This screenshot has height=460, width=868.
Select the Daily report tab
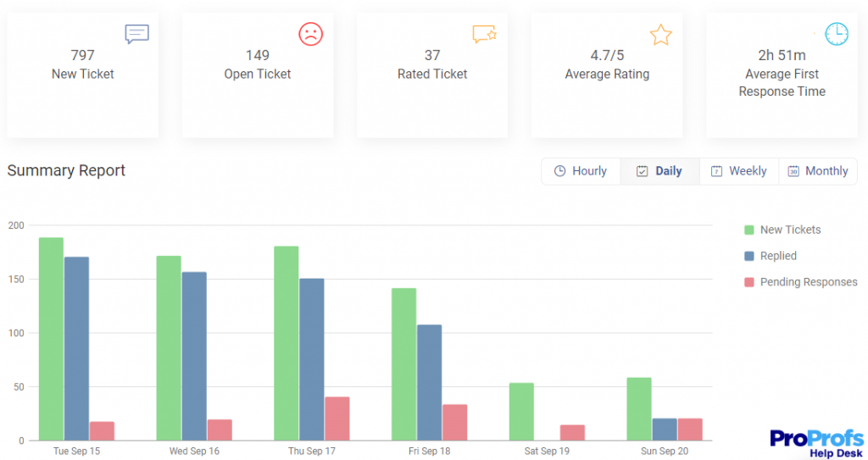point(659,171)
